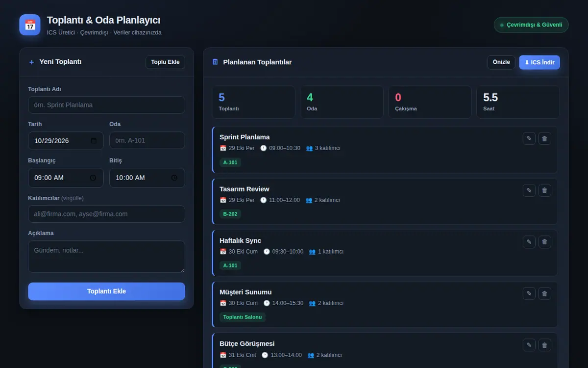The height and width of the screenshot is (368, 588).
Task: Open the Başlangıç clock picker icon
Action: pyautogui.click(x=93, y=178)
